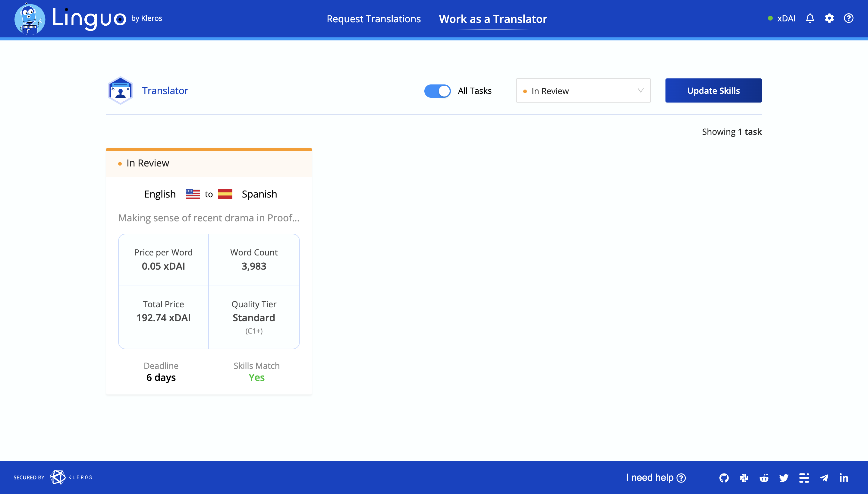Open the Slack icon in footer
The width and height of the screenshot is (868, 494).
744,478
